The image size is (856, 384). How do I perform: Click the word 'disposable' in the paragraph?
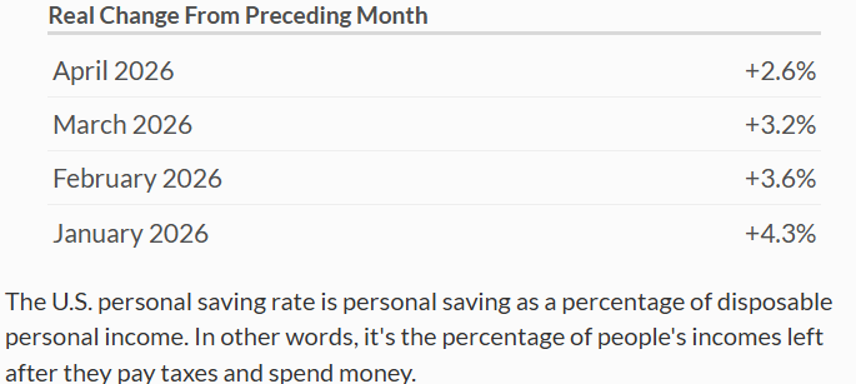pos(775,304)
